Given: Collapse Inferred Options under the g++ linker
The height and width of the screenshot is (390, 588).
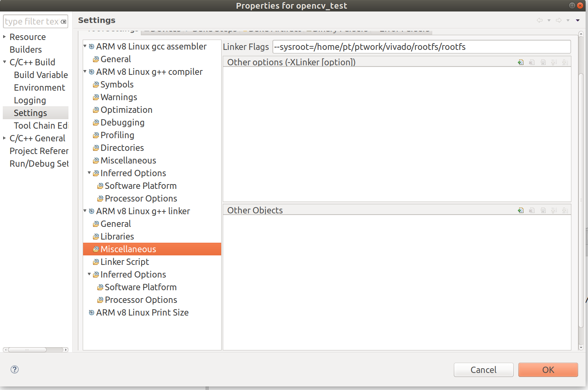Looking at the screenshot, I should click(89, 274).
